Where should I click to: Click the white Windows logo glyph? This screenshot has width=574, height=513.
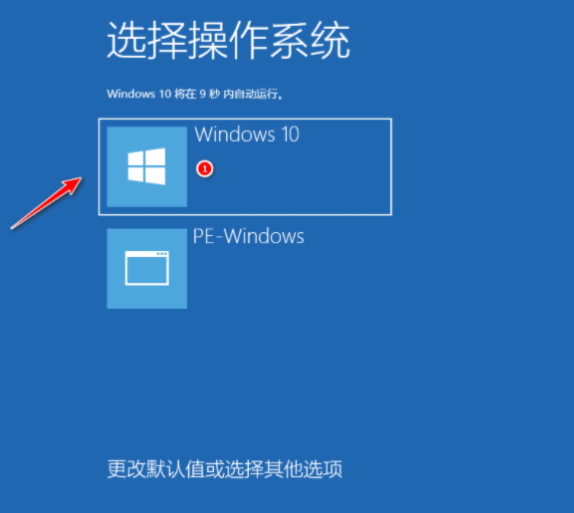pos(146,166)
